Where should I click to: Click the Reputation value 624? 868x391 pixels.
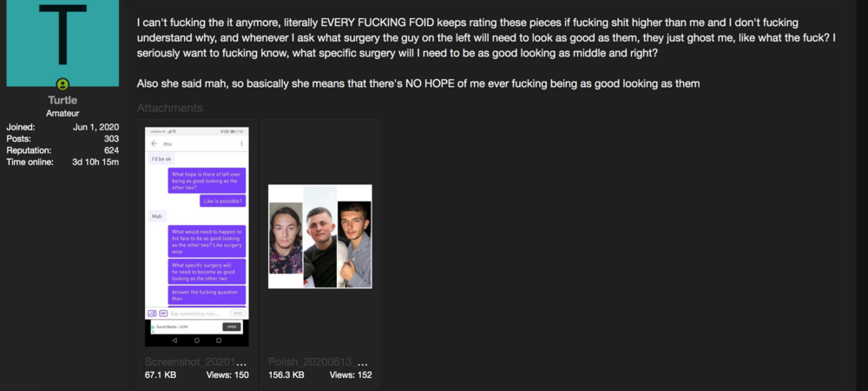111,150
